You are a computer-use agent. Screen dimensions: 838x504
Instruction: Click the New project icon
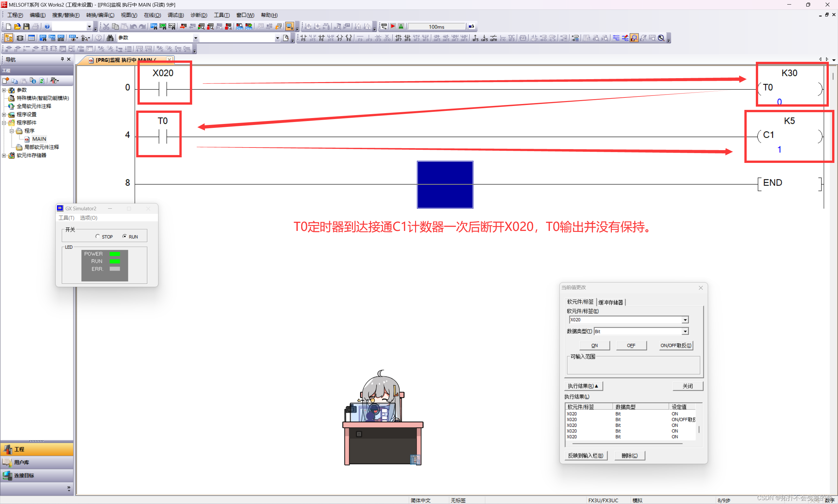tap(9, 26)
